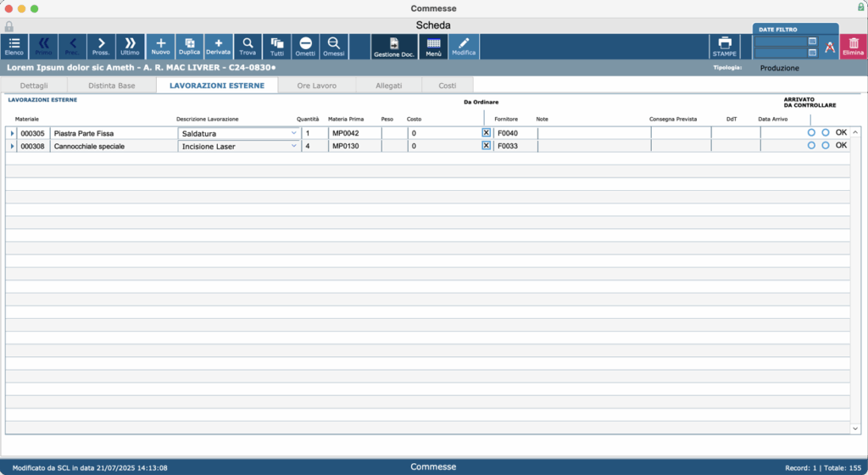Click the Cannocchiale speciale cell
The image size is (868, 475).
tap(114, 146)
